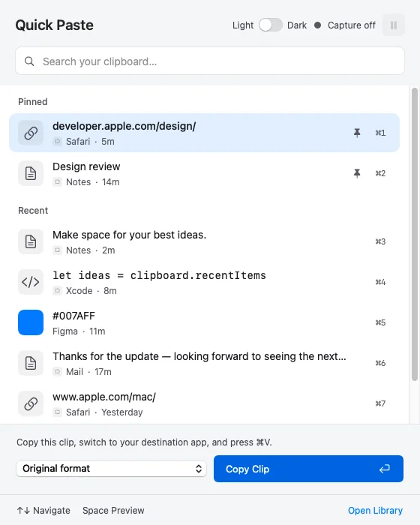Click the search magnifier icon
The width and height of the screenshot is (420, 525).
click(x=29, y=61)
